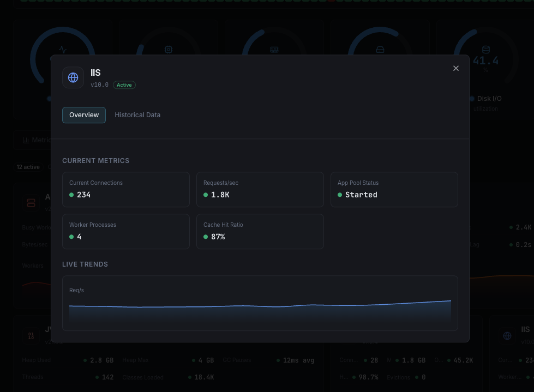Click the bar-chart icon next to the Metrics header
Screen dimensions: 534x392
click(26, 140)
